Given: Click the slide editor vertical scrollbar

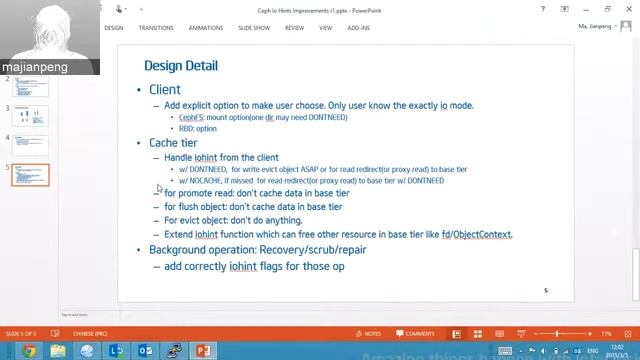Looking at the screenshot, I should 636,274.
